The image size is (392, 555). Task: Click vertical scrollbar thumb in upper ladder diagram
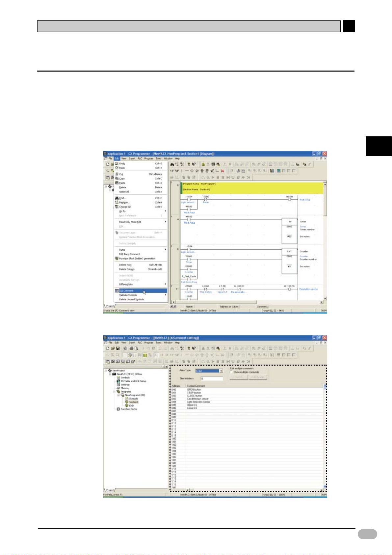[326, 201]
